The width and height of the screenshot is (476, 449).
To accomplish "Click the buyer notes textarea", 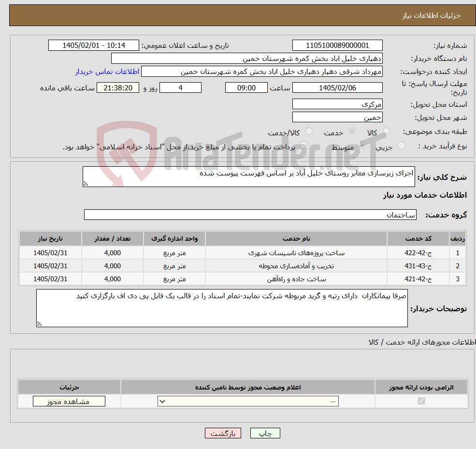I will click(x=222, y=308).
